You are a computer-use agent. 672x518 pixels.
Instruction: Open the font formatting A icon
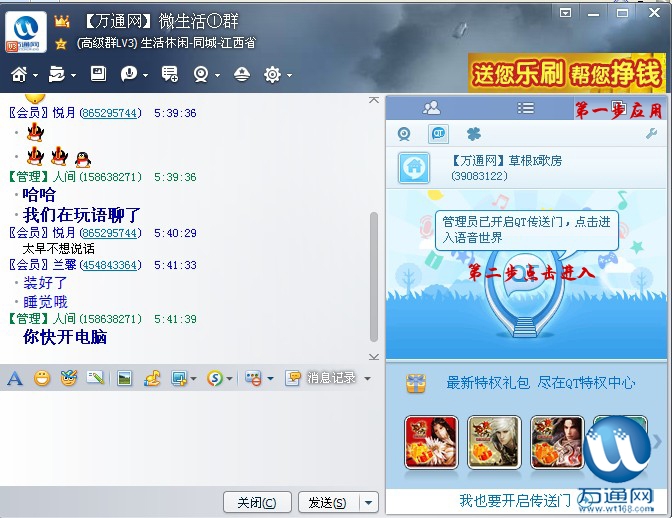[x=14, y=378]
